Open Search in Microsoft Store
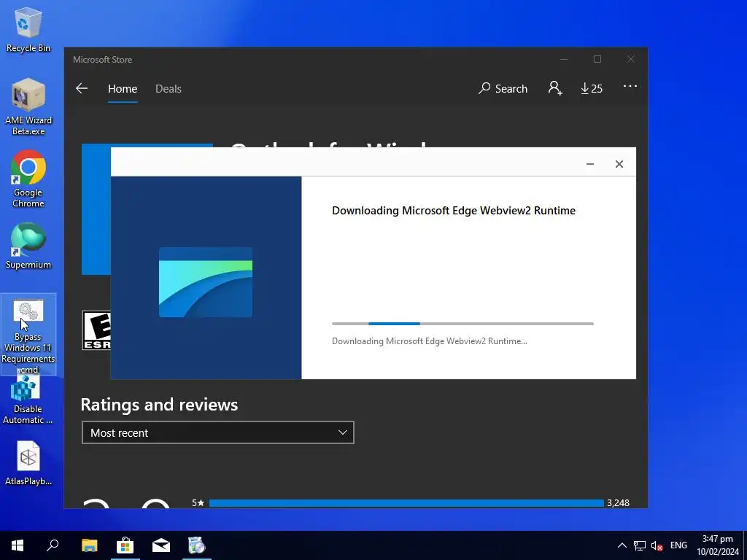 tap(503, 88)
